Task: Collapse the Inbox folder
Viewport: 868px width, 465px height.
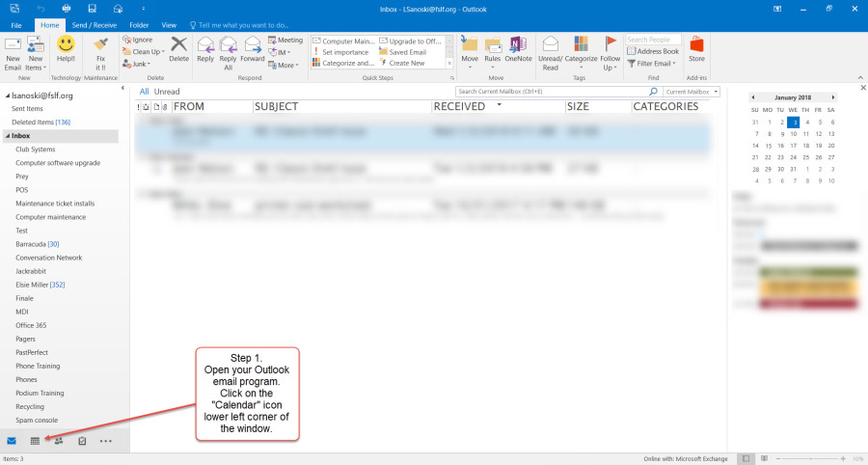Action: pyautogui.click(x=7, y=136)
